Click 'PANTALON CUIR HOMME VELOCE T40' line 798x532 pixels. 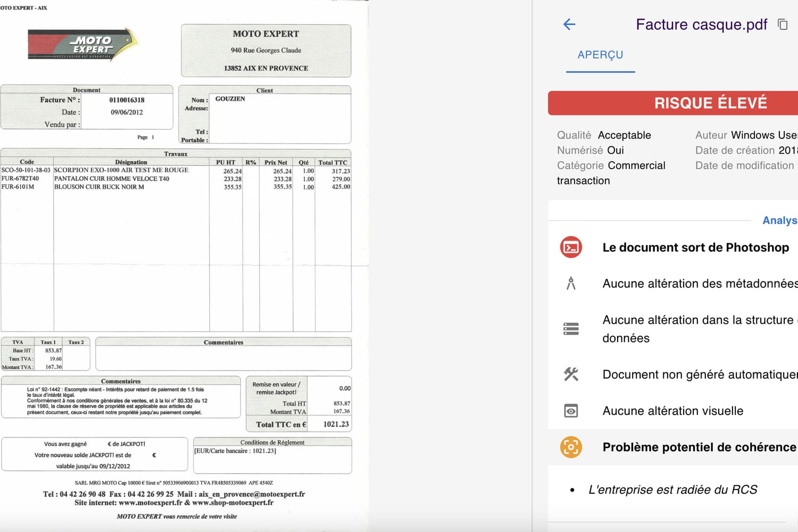point(112,179)
